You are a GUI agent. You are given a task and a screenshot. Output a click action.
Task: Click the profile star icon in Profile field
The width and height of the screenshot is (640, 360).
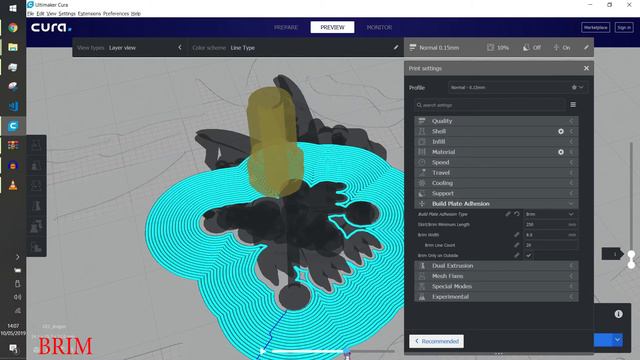click(x=574, y=87)
